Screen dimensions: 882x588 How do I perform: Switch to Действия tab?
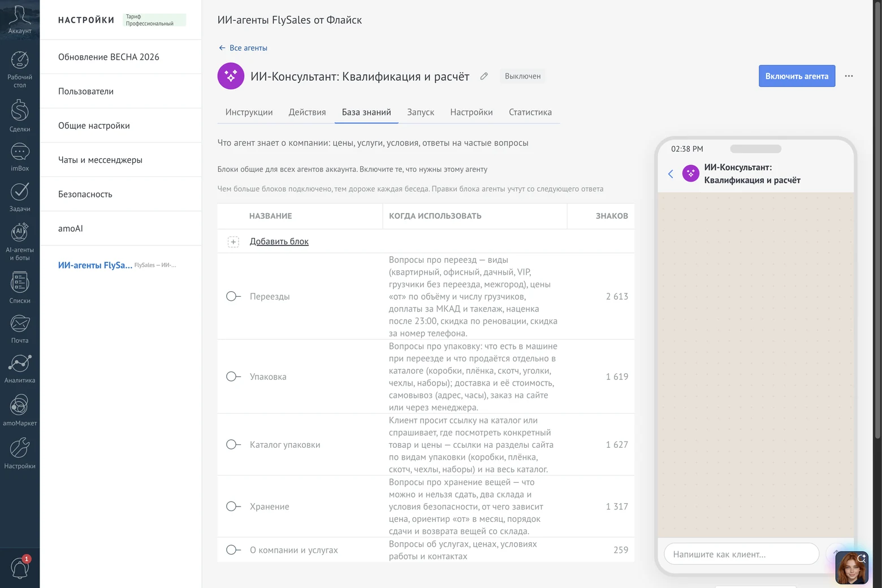click(x=307, y=112)
